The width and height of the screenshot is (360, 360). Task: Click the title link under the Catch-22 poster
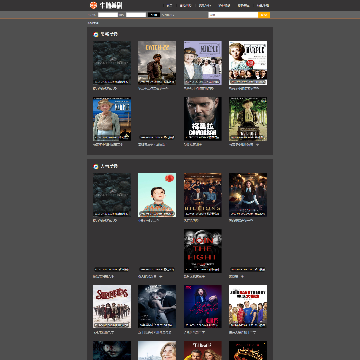pyautogui.click(x=153, y=89)
